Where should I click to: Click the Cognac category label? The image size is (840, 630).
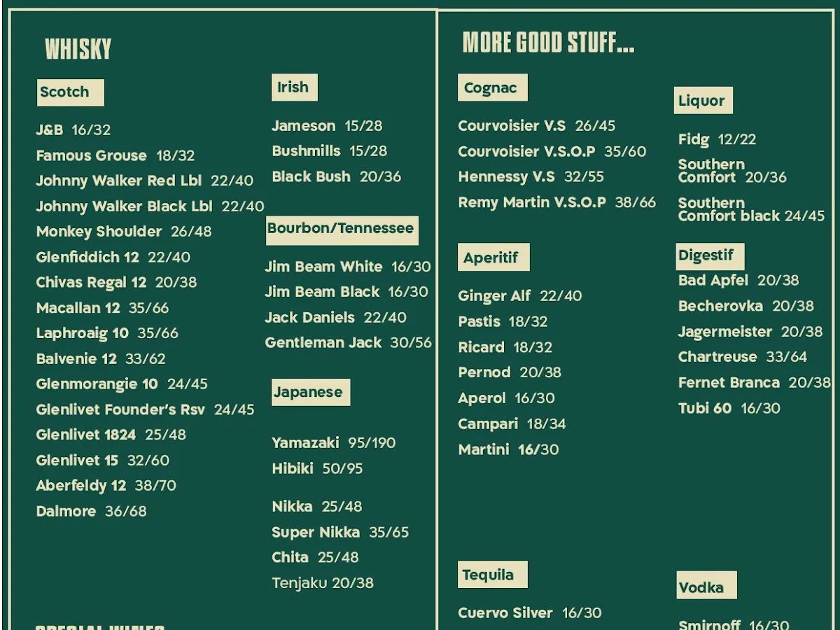(491, 88)
